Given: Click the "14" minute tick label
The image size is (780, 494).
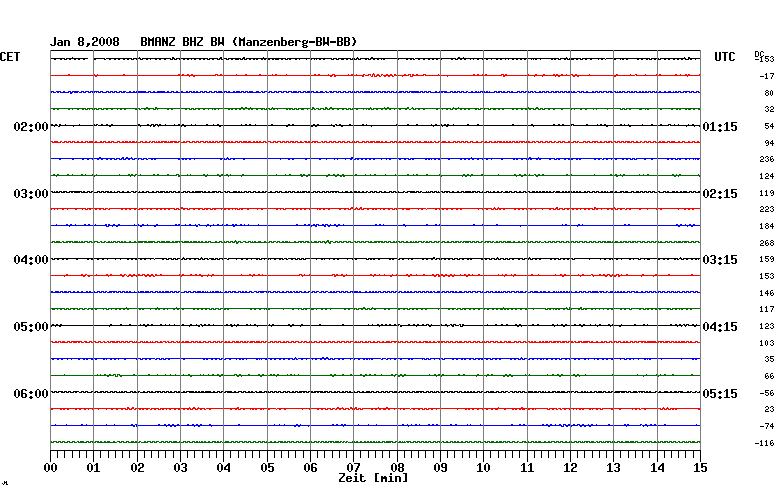Looking at the screenshot, I should 657,468.
